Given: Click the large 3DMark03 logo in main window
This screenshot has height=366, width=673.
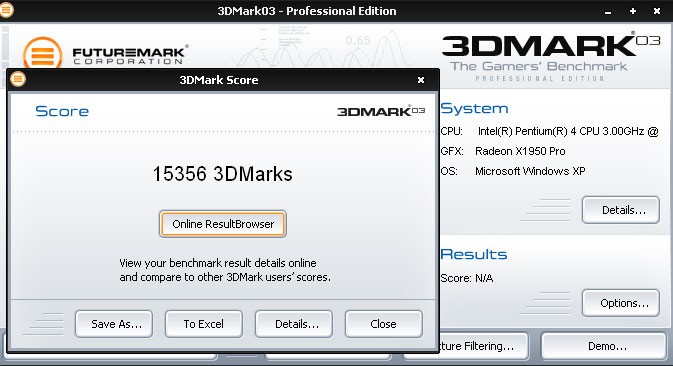Looking at the screenshot, I should coord(551,57).
